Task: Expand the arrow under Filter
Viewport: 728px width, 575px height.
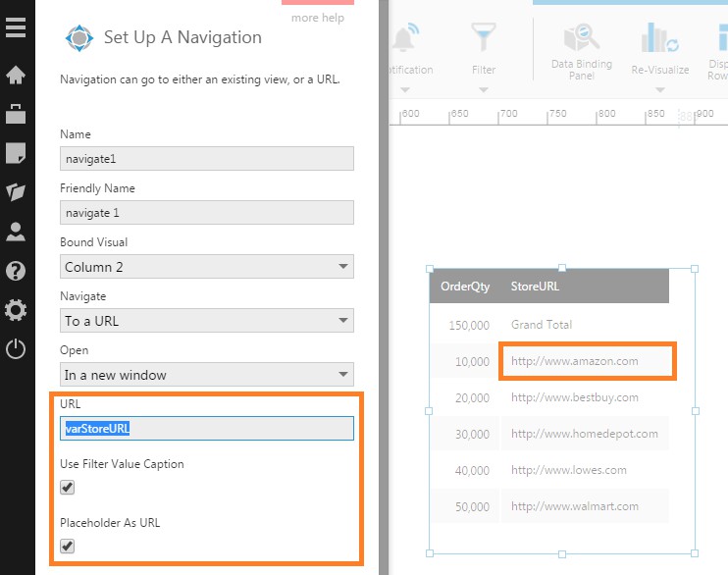Action: click(x=484, y=89)
